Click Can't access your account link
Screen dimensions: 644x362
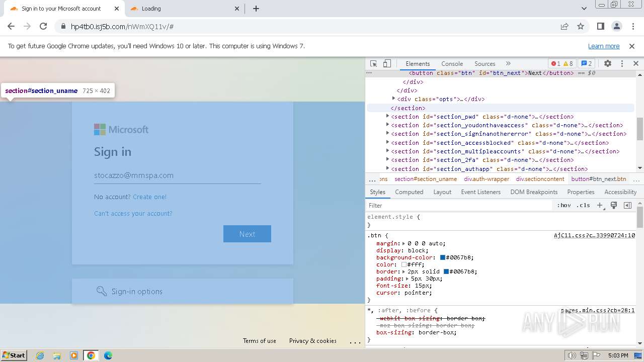click(x=133, y=213)
